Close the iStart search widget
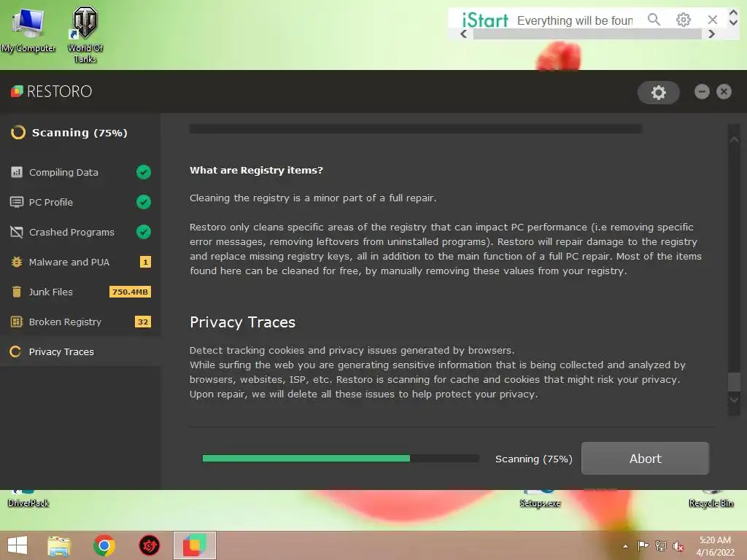The image size is (747, 560). pyautogui.click(x=712, y=20)
